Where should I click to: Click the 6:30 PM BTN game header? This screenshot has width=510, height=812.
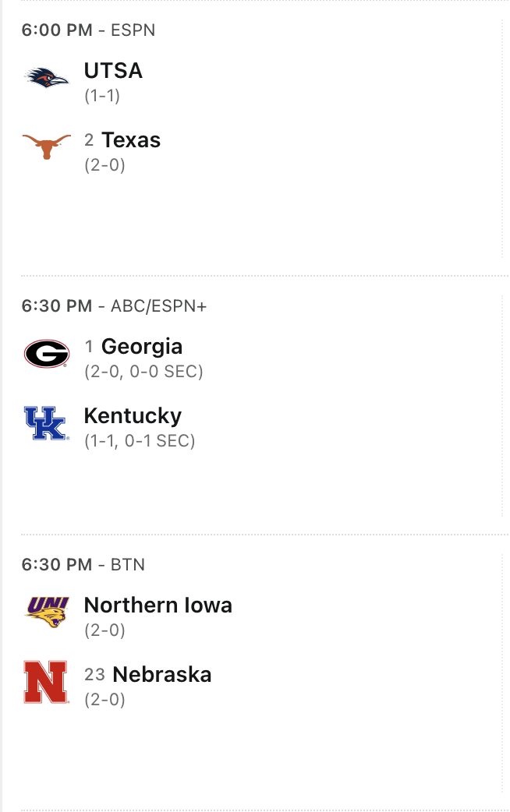click(83, 564)
